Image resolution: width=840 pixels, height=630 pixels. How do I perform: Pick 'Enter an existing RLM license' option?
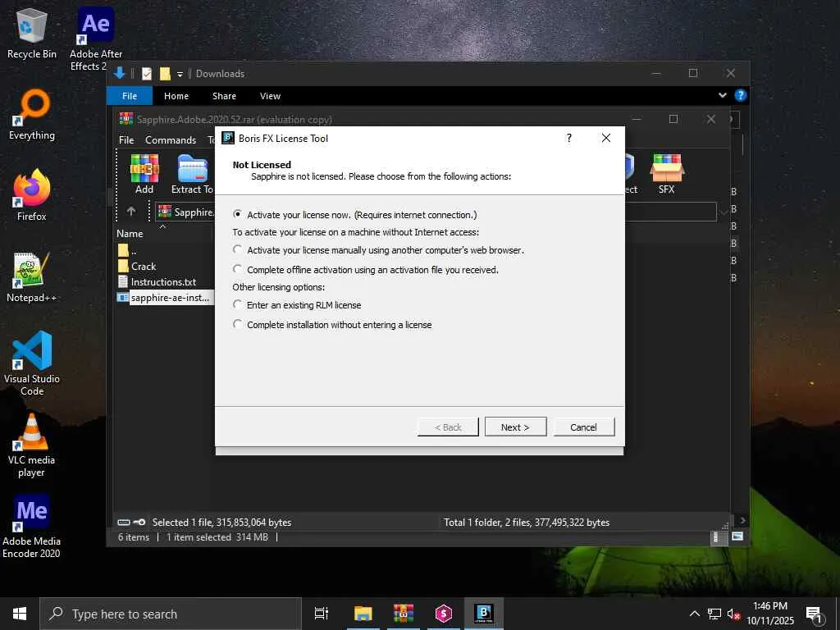(x=237, y=305)
